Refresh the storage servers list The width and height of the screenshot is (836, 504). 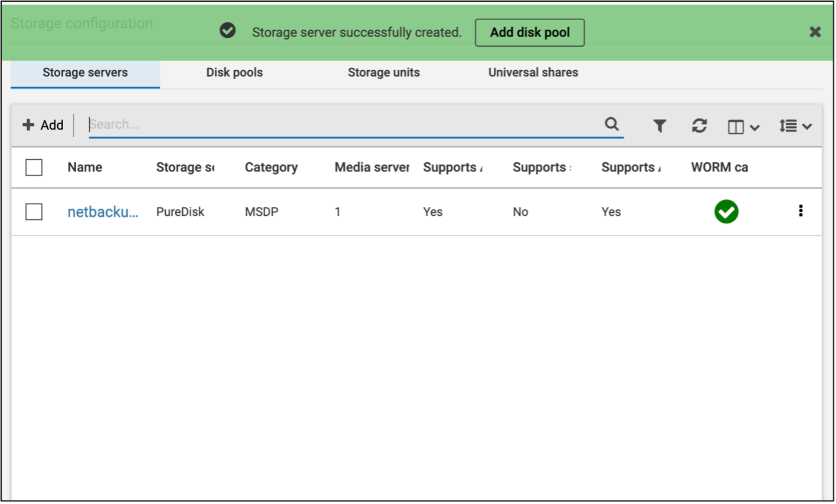click(699, 126)
